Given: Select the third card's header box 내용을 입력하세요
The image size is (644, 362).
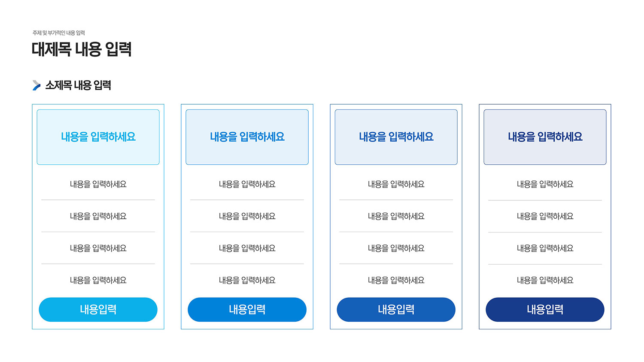Looking at the screenshot, I should (396, 137).
